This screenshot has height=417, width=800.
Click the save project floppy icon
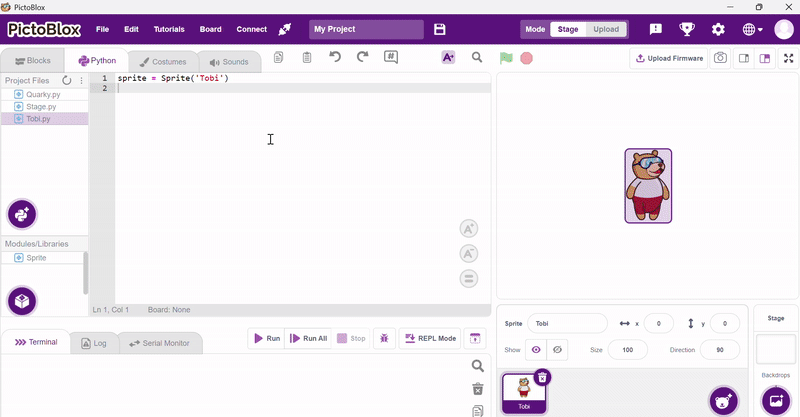[440, 30]
